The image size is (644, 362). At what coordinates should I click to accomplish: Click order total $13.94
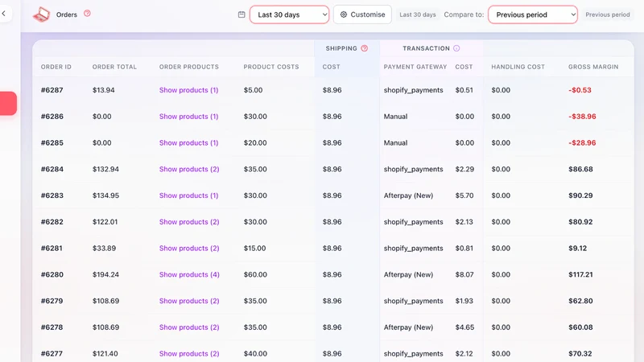[104, 90]
